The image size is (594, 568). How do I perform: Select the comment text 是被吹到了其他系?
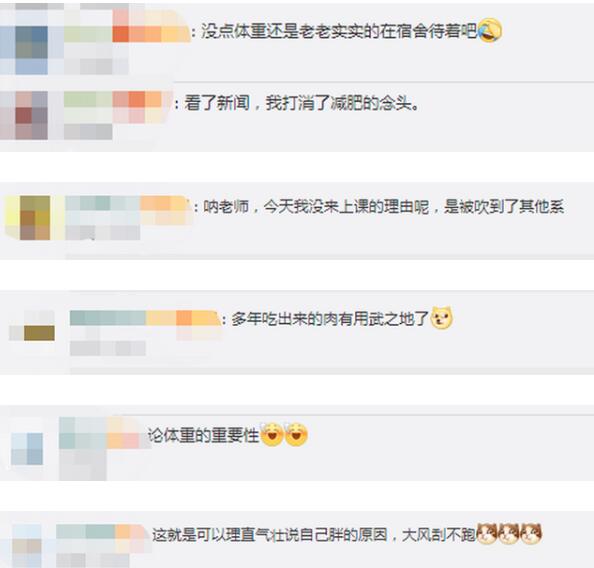click(504, 207)
